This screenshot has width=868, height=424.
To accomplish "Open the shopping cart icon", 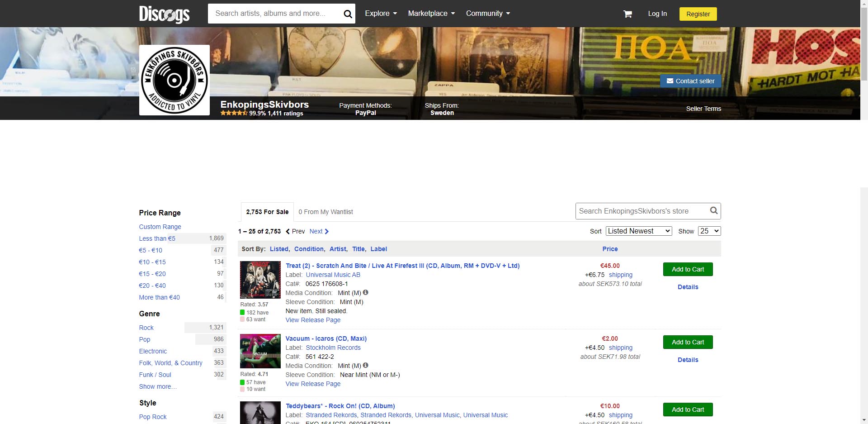I will [x=627, y=14].
